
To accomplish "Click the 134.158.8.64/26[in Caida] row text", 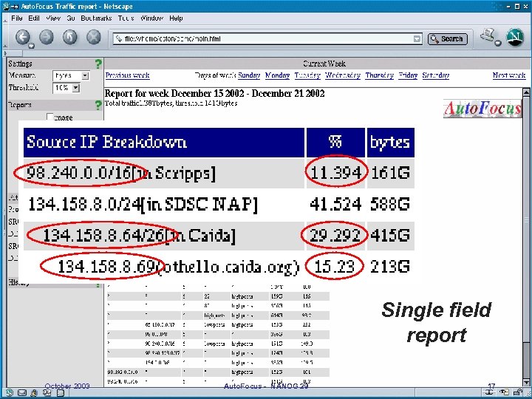I will pos(139,236).
